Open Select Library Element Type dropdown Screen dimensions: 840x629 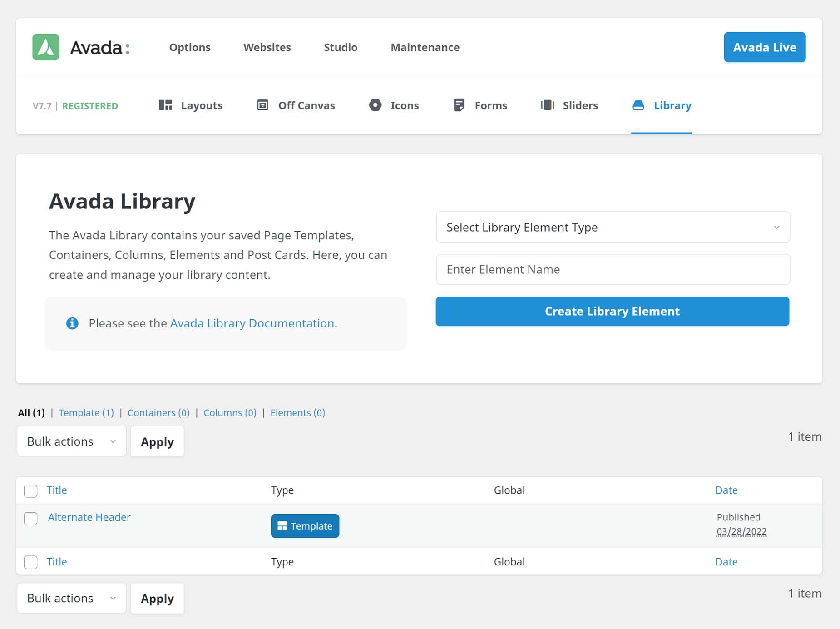613,227
